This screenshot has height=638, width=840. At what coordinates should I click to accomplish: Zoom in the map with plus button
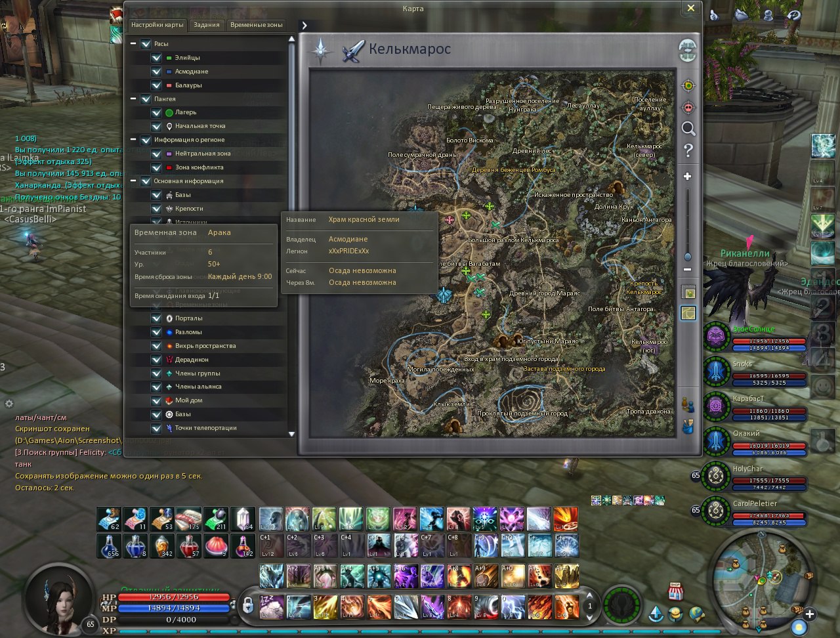click(687, 177)
